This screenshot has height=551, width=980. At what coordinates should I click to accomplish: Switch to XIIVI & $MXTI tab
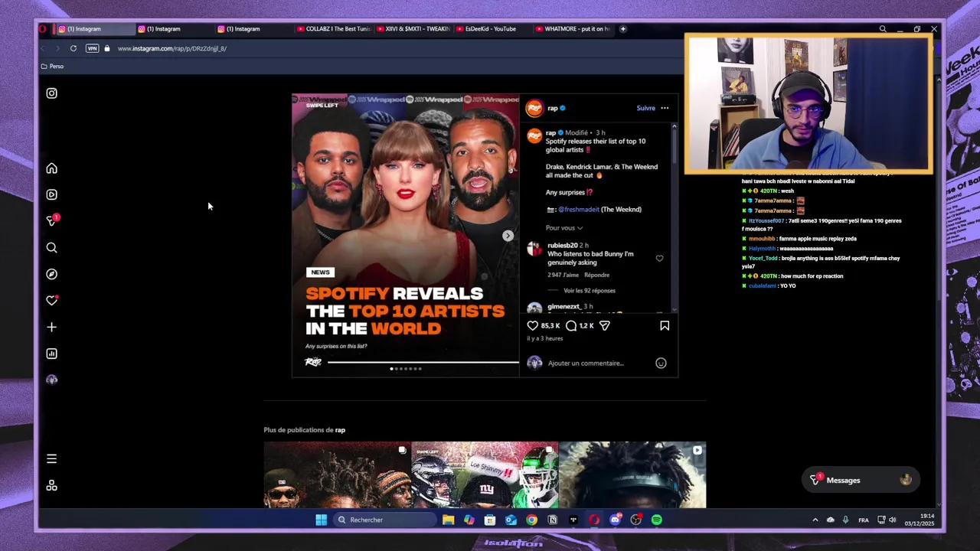click(413, 29)
